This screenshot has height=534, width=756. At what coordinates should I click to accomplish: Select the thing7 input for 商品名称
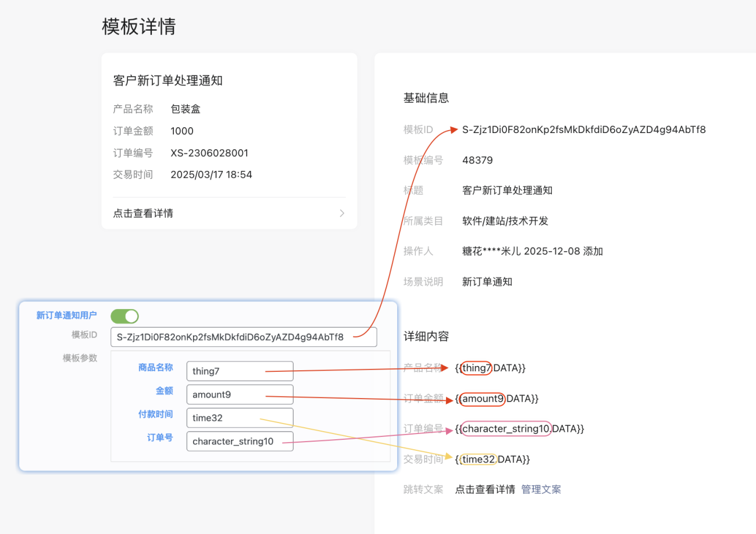coord(240,371)
